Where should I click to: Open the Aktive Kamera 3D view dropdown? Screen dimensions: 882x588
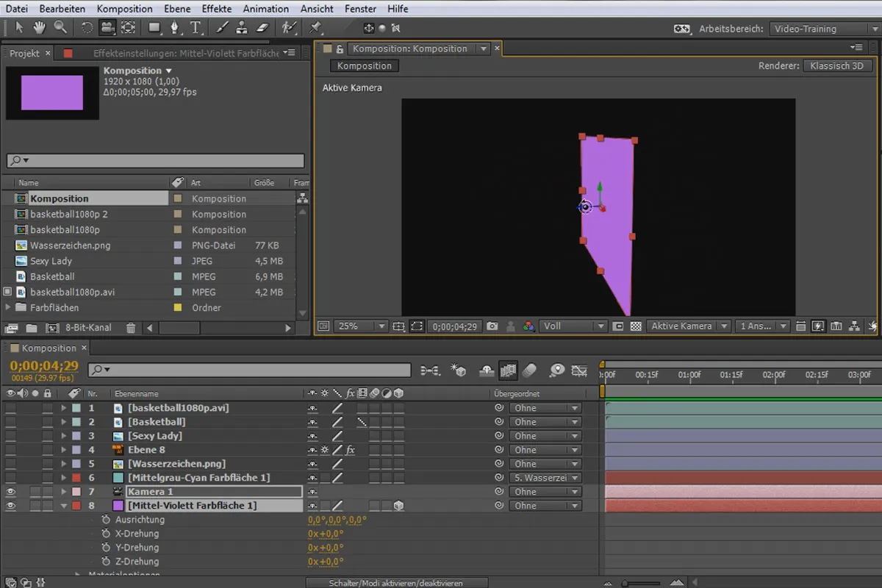tap(689, 326)
